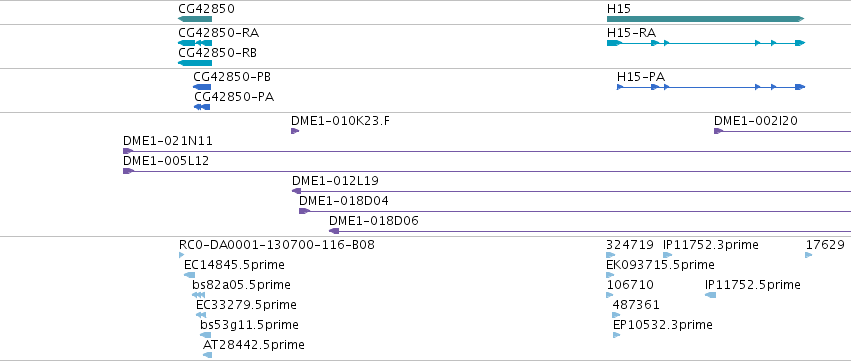The height and width of the screenshot is (361, 851).
Task: Select the H15 gene bar
Action: click(706, 19)
